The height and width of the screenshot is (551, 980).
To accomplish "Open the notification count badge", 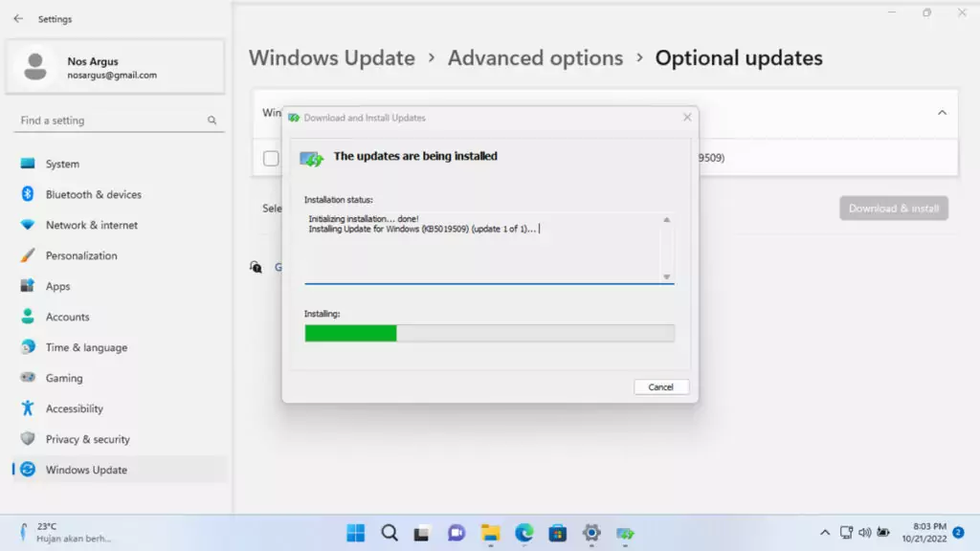I will point(958,533).
